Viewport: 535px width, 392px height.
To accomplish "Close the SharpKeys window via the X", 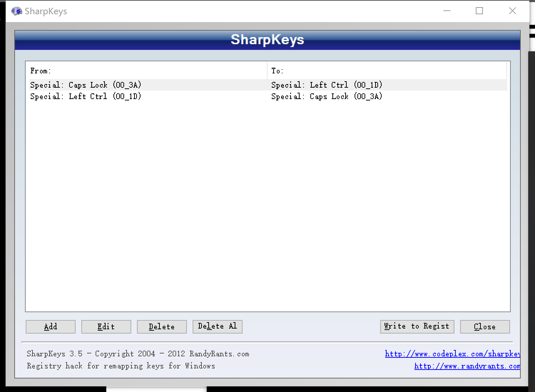I will (513, 11).
